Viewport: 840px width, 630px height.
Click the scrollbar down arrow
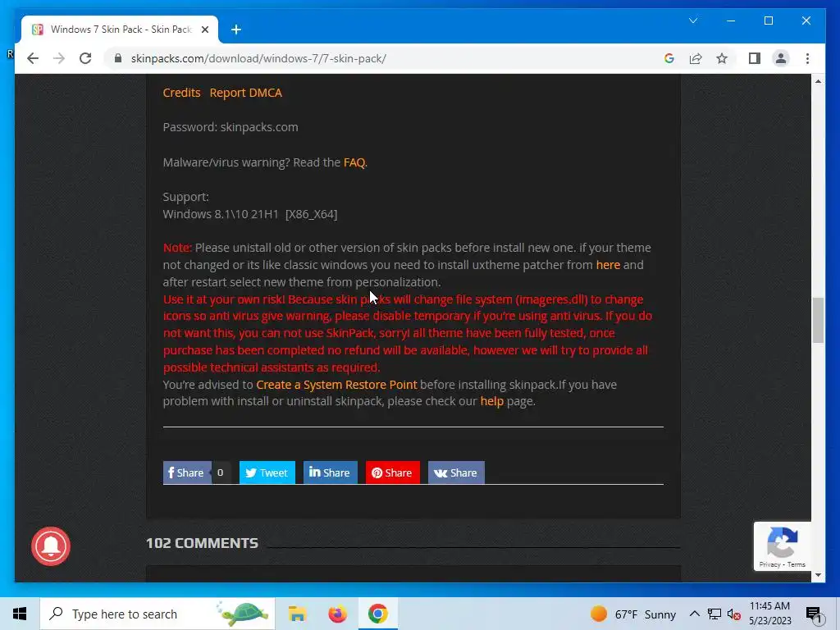pyautogui.click(x=818, y=575)
